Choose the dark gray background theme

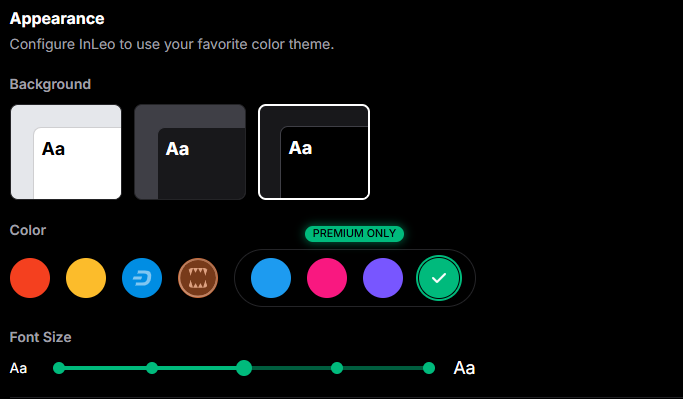190,152
